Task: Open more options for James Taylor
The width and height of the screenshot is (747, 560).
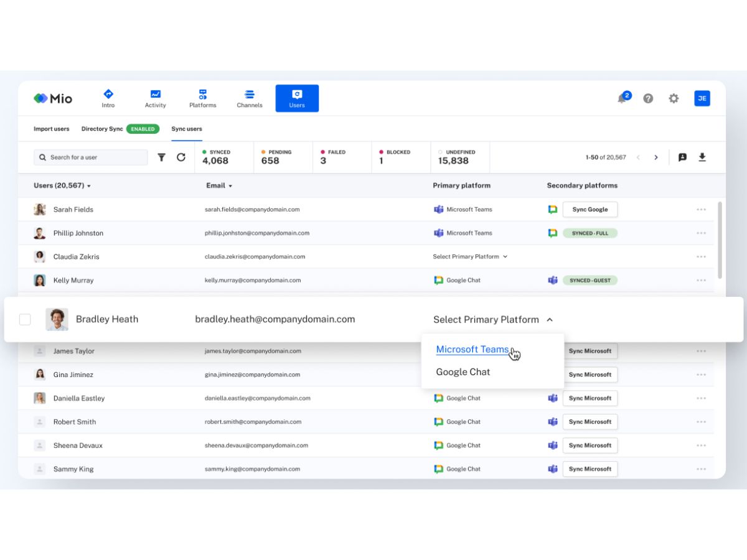Action: coord(702,352)
